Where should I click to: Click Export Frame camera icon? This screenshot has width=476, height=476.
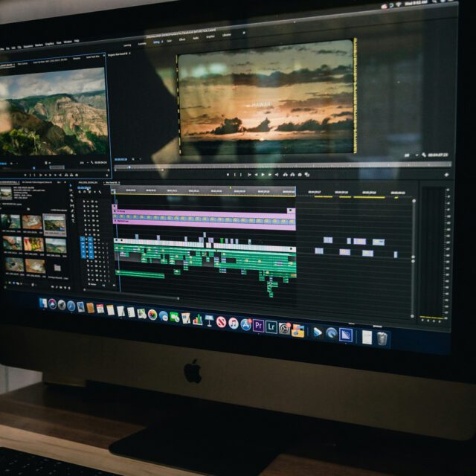300,175
